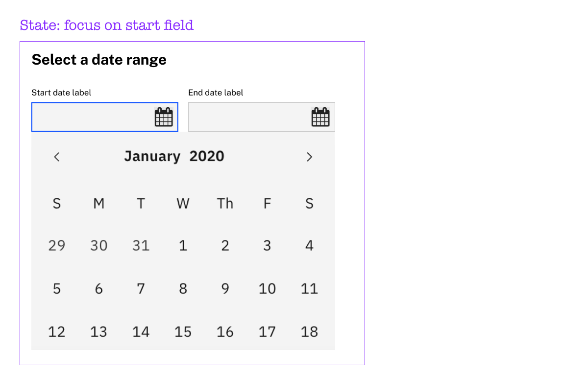Choose January 10 in the date grid

coord(267,288)
